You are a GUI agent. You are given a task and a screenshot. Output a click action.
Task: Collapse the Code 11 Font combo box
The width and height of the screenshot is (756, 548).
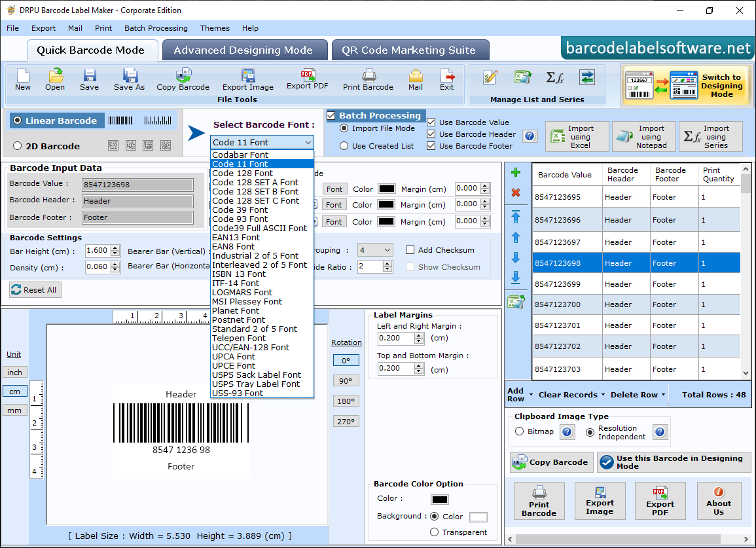click(308, 142)
